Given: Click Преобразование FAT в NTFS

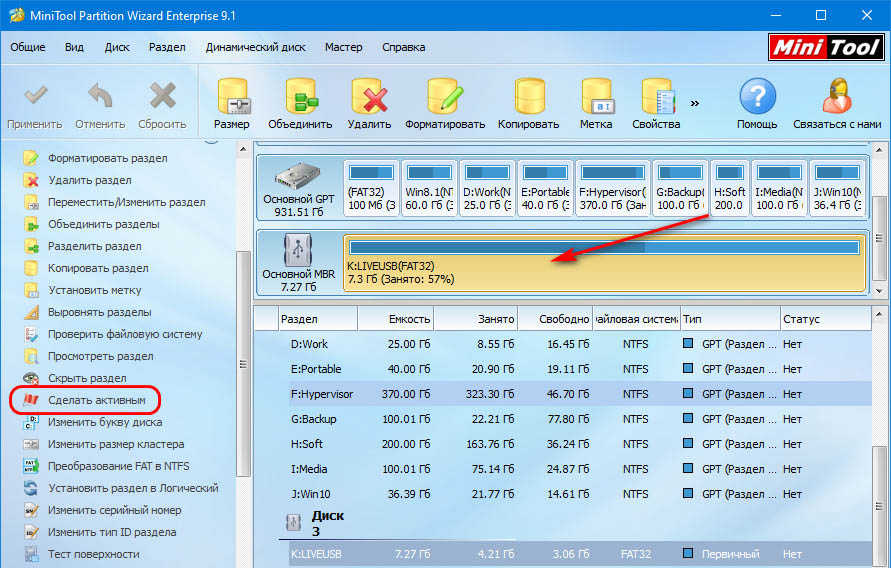Looking at the screenshot, I should tap(118, 466).
